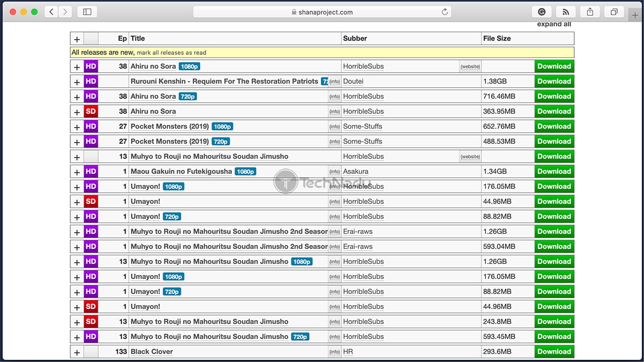Download the Muhyo to Rouji 243.8MB release
644x362 pixels.
[x=554, y=322]
